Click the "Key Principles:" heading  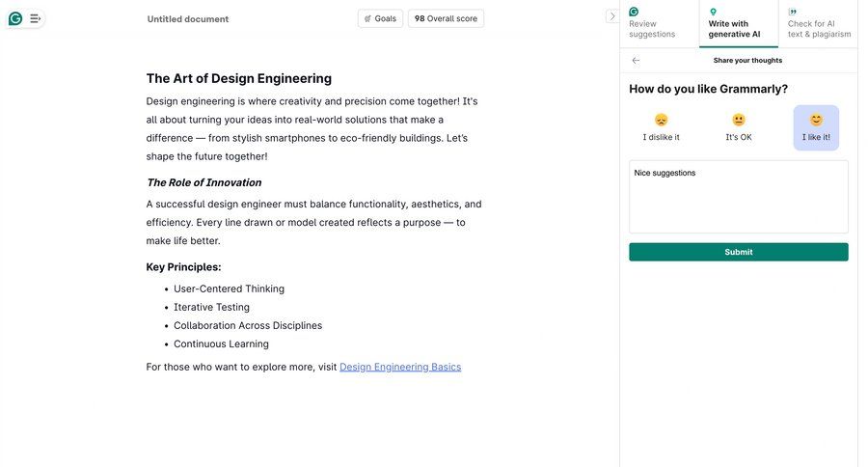click(183, 267)
